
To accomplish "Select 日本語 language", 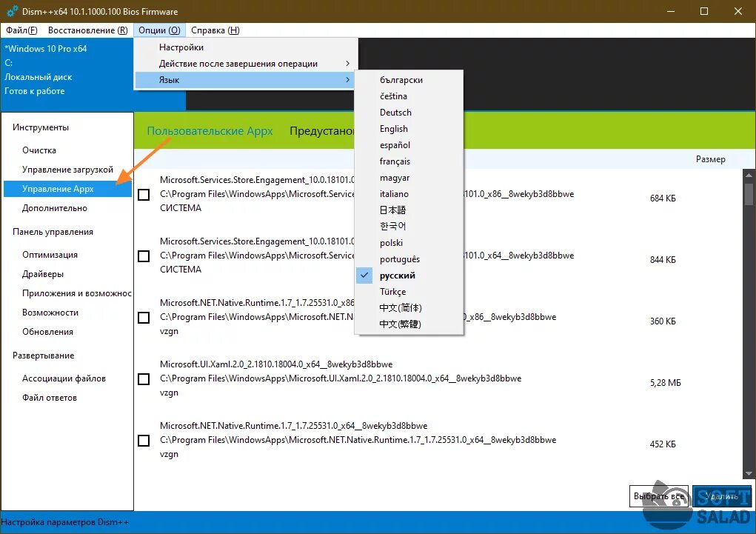I will [409, 210].
